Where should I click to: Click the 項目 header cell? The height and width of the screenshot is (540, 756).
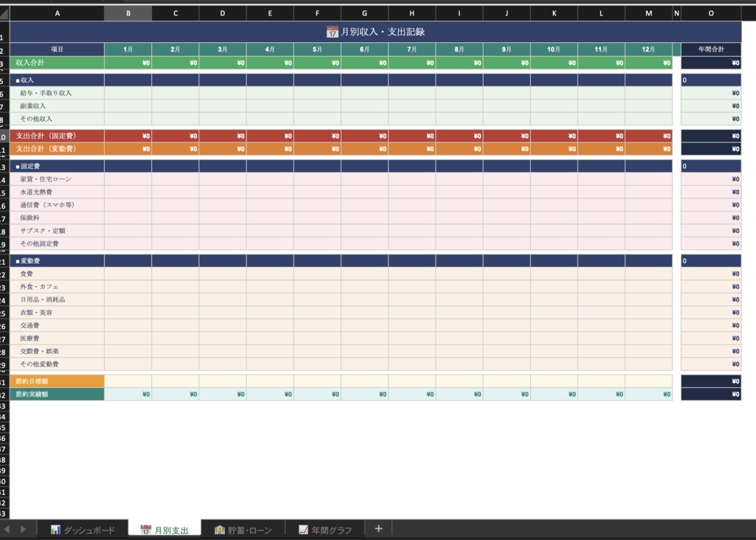pyautogui.click(x=57, y=49)
